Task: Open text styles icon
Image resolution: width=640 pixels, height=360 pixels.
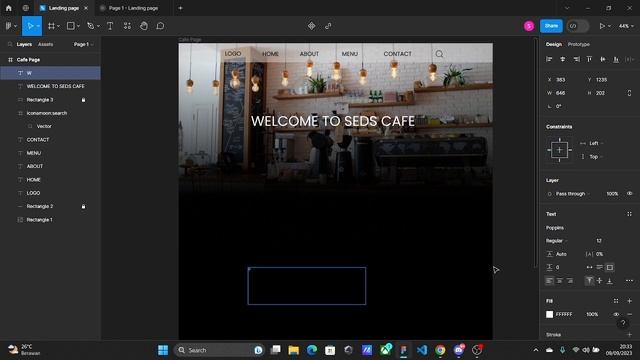Action: [x=629, y=214]
